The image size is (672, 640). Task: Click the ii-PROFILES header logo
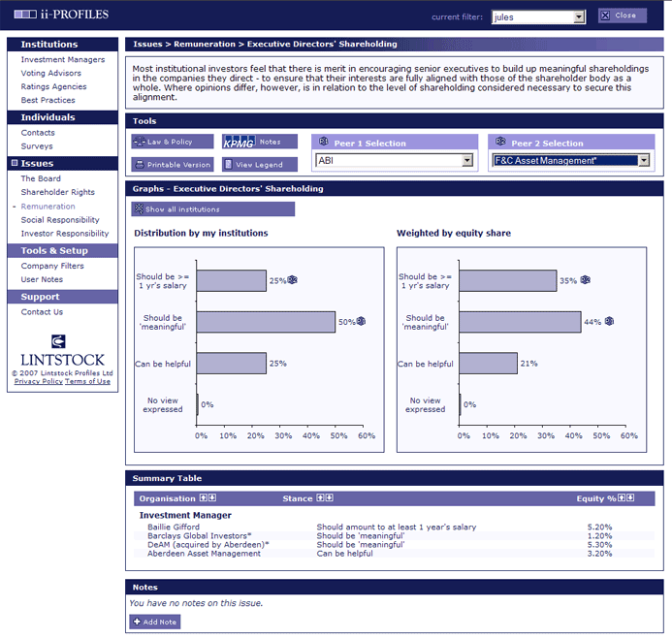61,15
